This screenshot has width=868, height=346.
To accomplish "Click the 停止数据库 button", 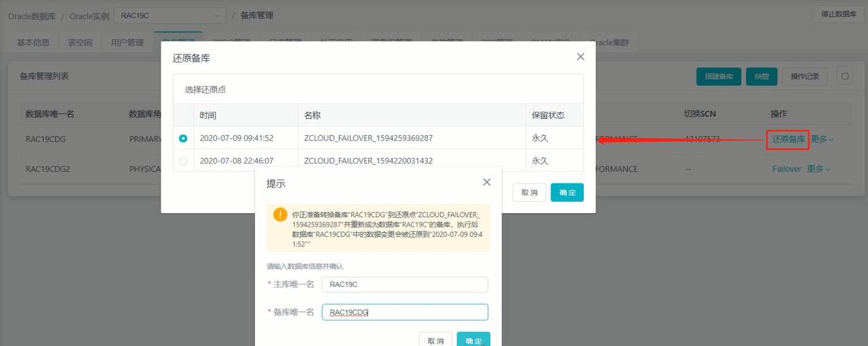I will click(838, 14).
